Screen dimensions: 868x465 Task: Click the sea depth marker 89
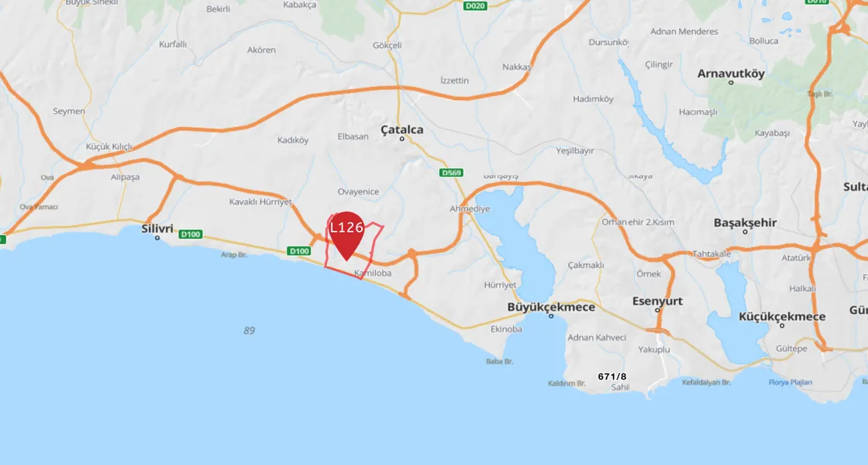pyautogui.click(x=249, y=330)
